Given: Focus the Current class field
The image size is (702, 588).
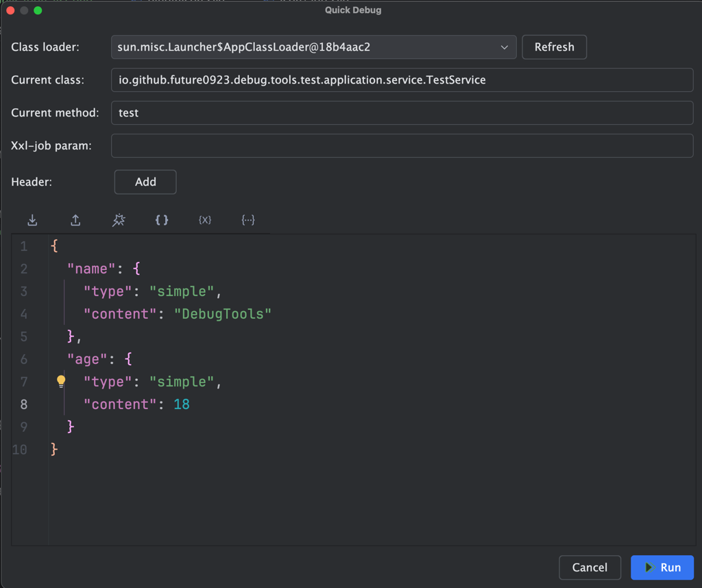Looking at the screenshot, I should [402, 79].
